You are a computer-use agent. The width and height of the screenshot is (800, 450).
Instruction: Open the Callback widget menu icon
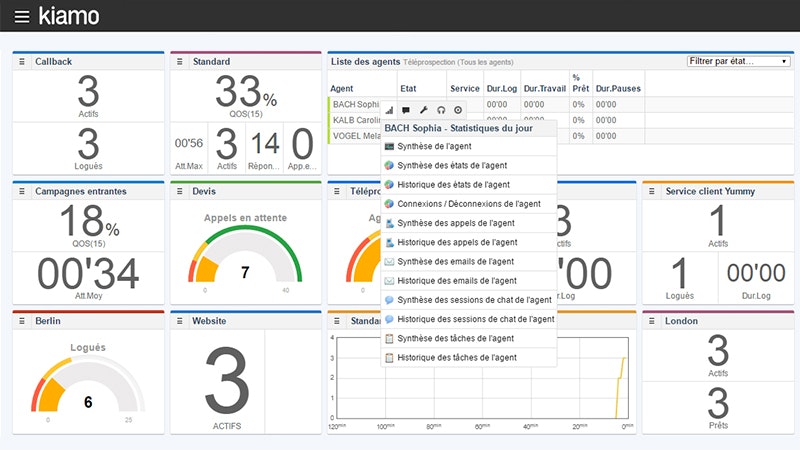point(22,62)
